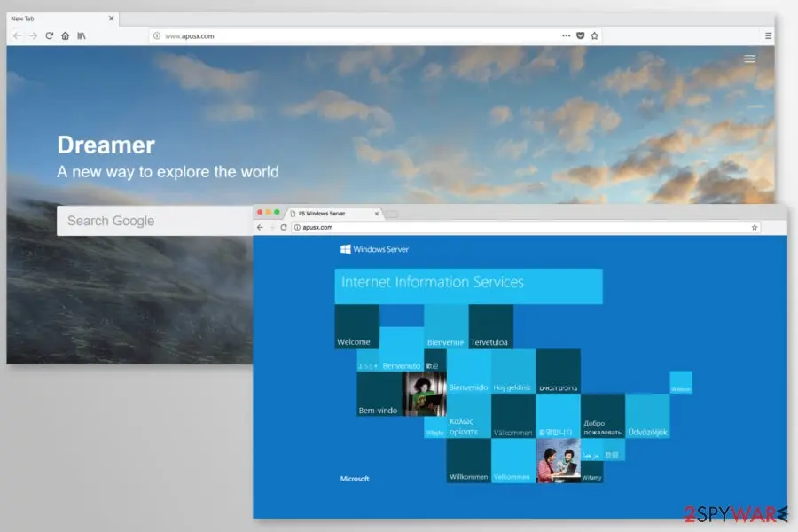Click the Willkommen tile
798x532 pixels.
[469, 461]
